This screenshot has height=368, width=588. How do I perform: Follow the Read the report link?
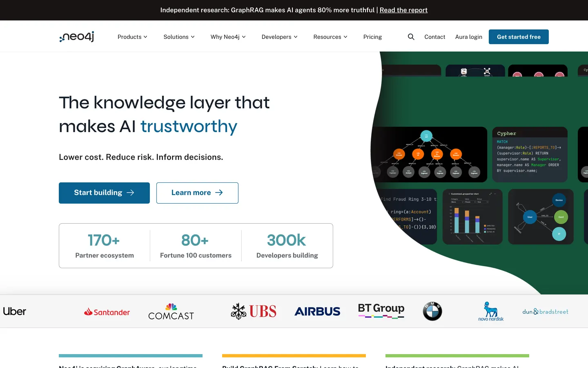coord(403,10)
